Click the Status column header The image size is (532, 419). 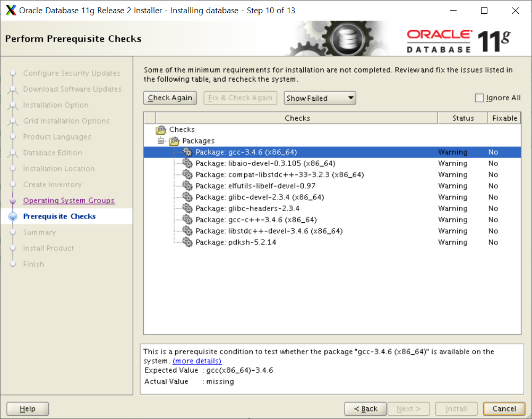463,118
